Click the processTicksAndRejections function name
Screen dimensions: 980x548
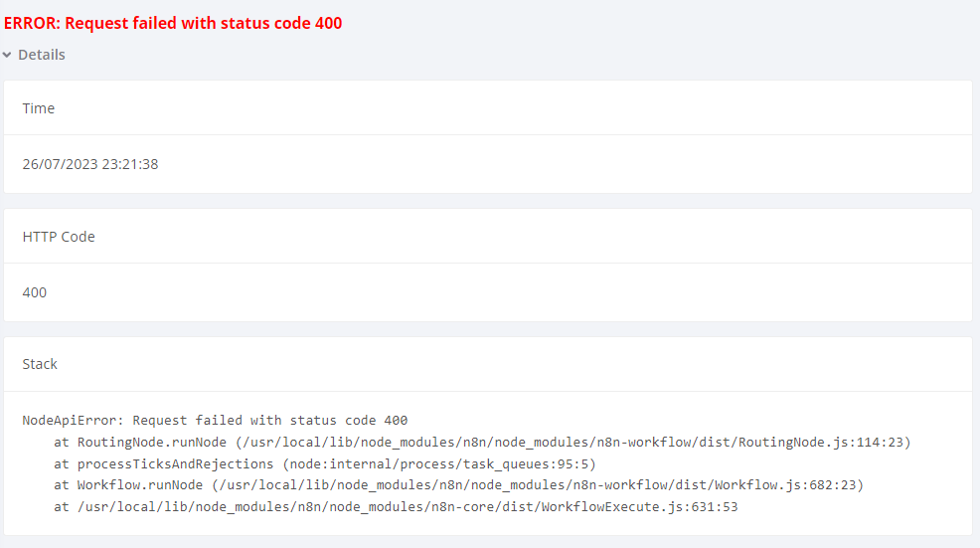tap(175, 464)
